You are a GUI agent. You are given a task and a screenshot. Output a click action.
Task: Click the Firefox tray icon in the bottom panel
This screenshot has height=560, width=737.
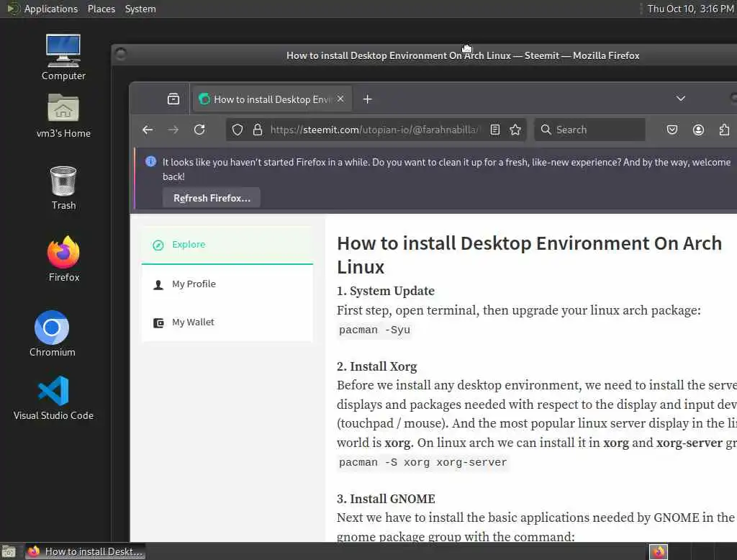click(658, 551)
